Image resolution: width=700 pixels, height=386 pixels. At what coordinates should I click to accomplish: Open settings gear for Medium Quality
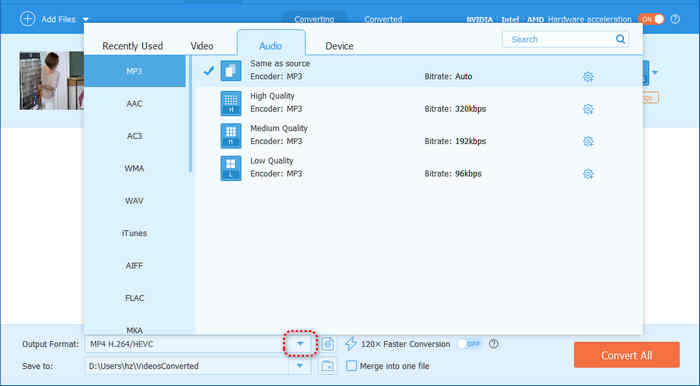(588, 141)
